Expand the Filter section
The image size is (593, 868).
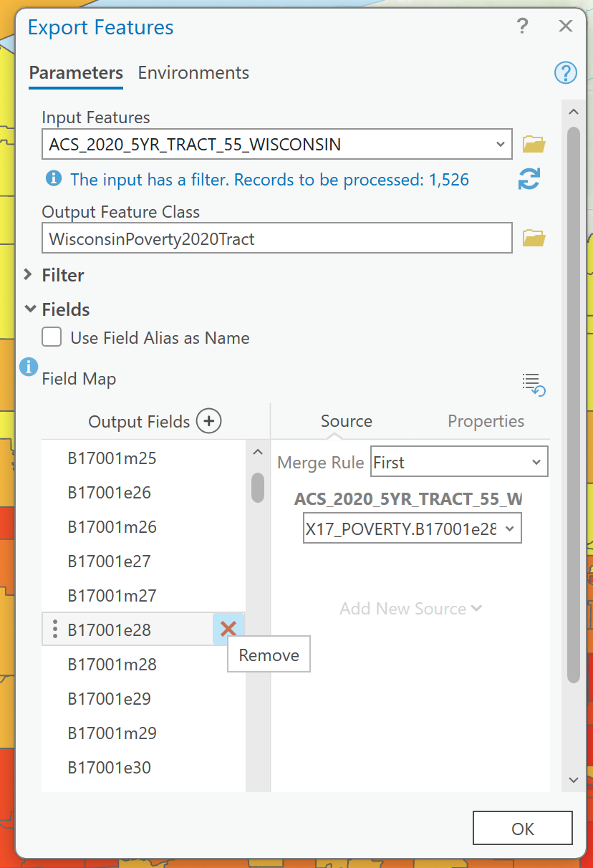point(29,275)
